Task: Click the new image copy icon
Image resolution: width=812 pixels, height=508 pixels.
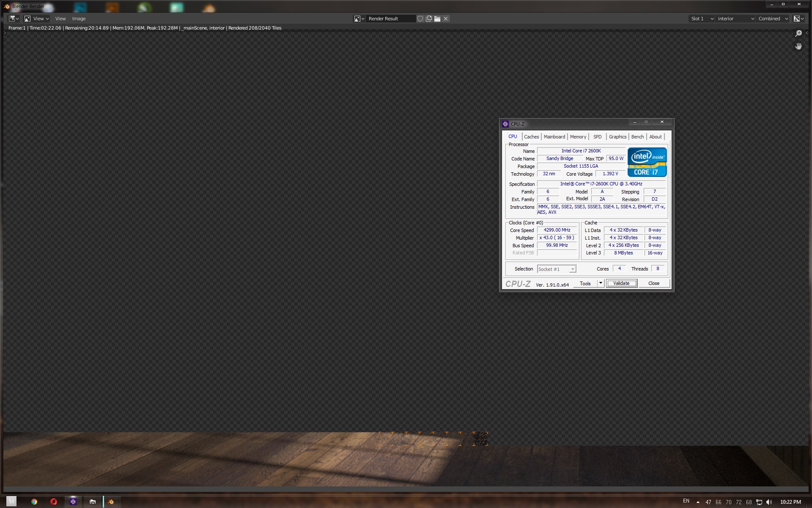Action: click(429, 19)
